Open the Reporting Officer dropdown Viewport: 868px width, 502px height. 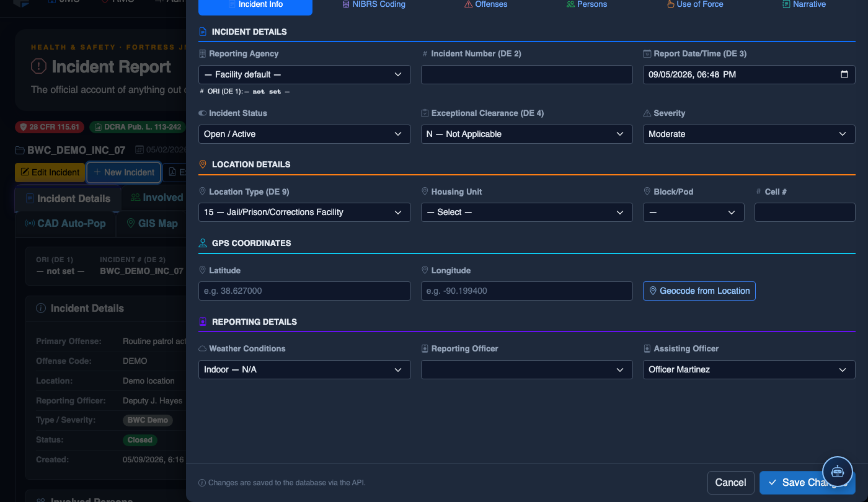[x=527, y=370]
